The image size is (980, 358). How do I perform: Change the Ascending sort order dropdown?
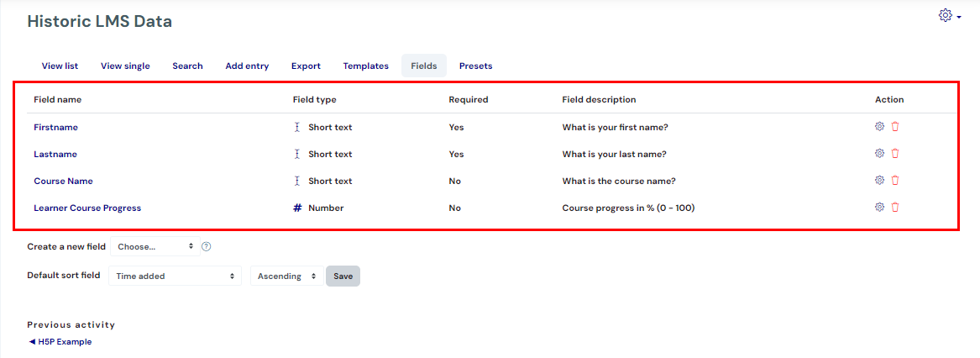point(287,276)
